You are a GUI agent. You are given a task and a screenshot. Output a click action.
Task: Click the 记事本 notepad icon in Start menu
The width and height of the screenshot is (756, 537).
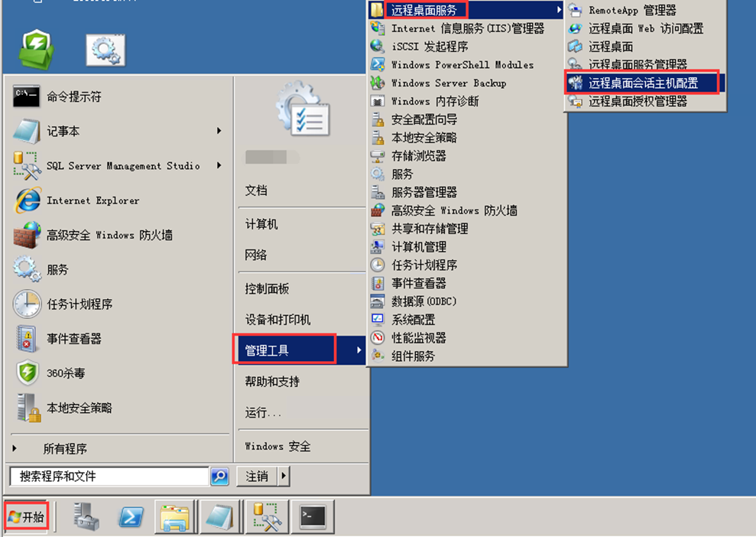26,132
